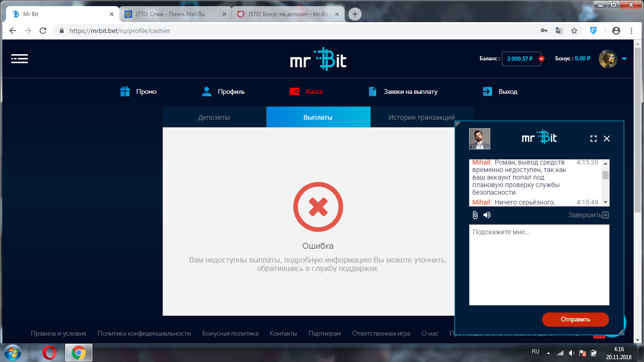Image resolution: width=644 pixels, height=362 pixels.
Task: Click the translate page icon
Action: (559, 31)
